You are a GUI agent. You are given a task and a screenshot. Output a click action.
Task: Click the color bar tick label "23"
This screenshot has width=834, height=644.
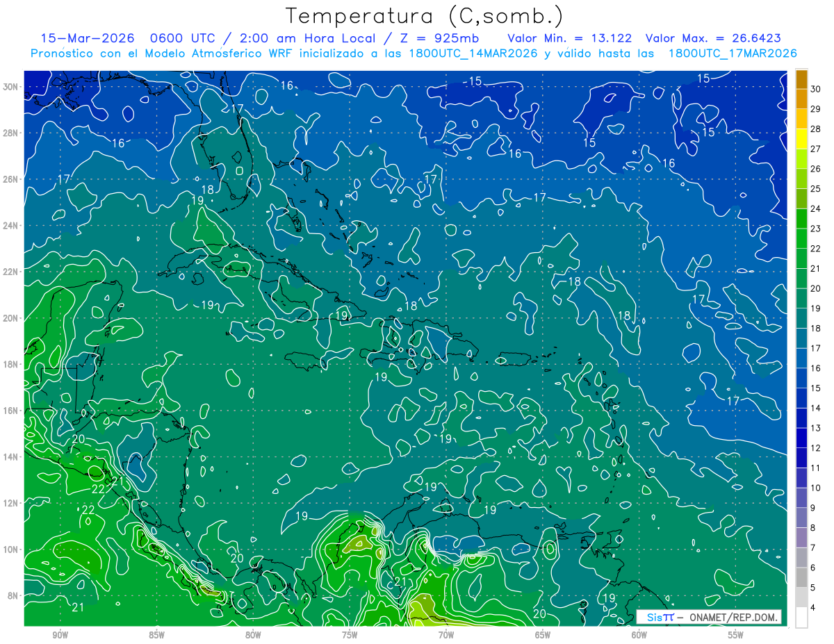816,228
